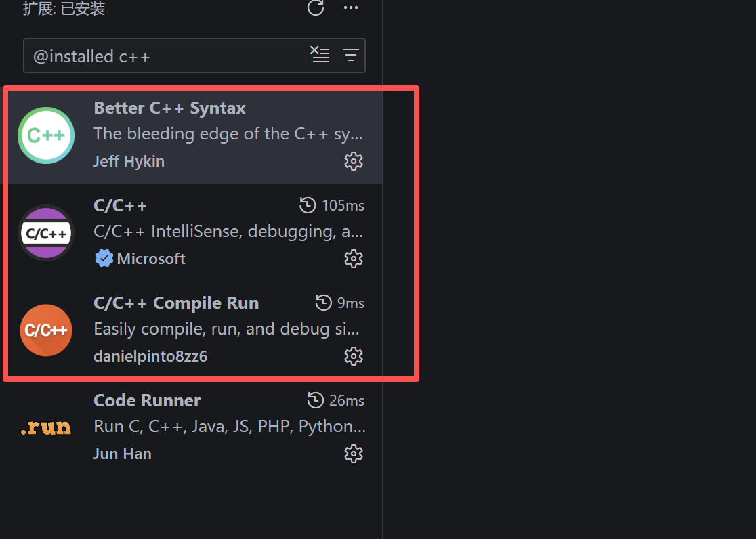This screenshot has width=756, height=539.
Task: Open manage gear for Better C++ Syntax
Action: pos(354,161)
